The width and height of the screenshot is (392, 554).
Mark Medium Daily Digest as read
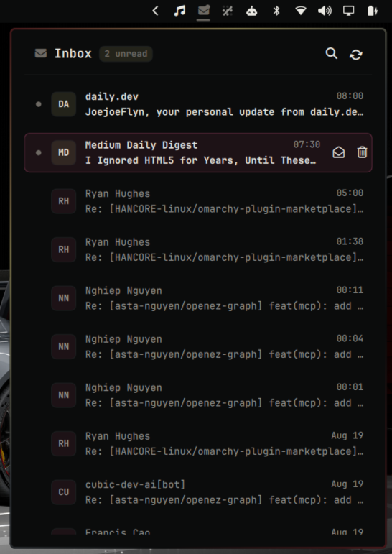click(339, 152)
